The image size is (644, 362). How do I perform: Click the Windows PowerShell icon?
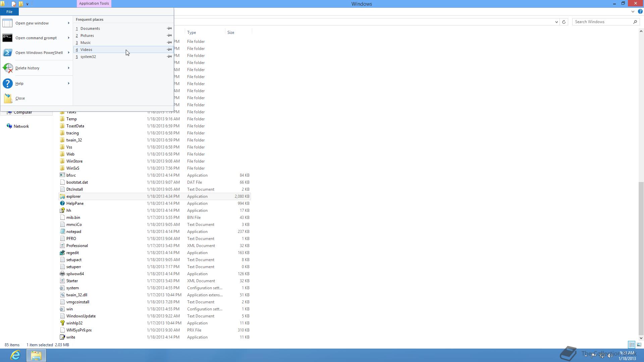tap(7, 53)
